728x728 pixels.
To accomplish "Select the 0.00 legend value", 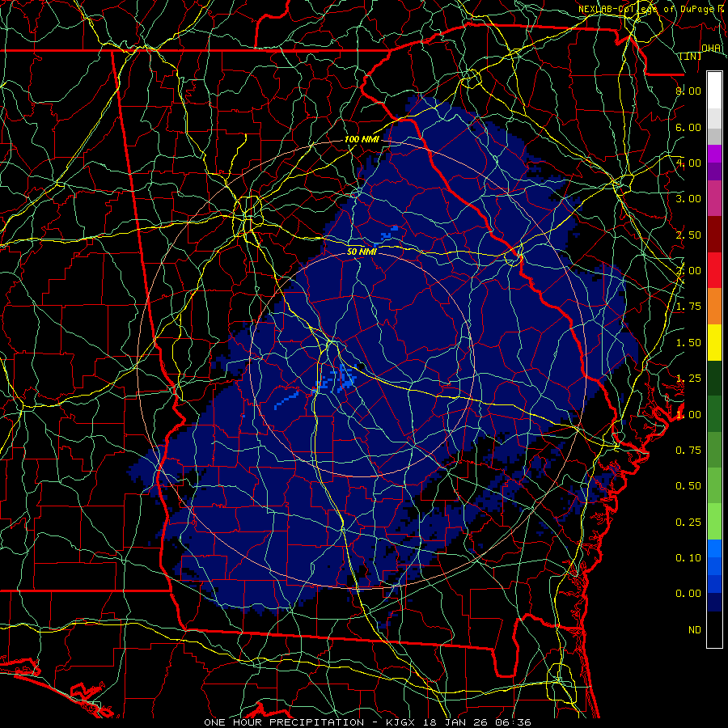I will tap(688, 594).
